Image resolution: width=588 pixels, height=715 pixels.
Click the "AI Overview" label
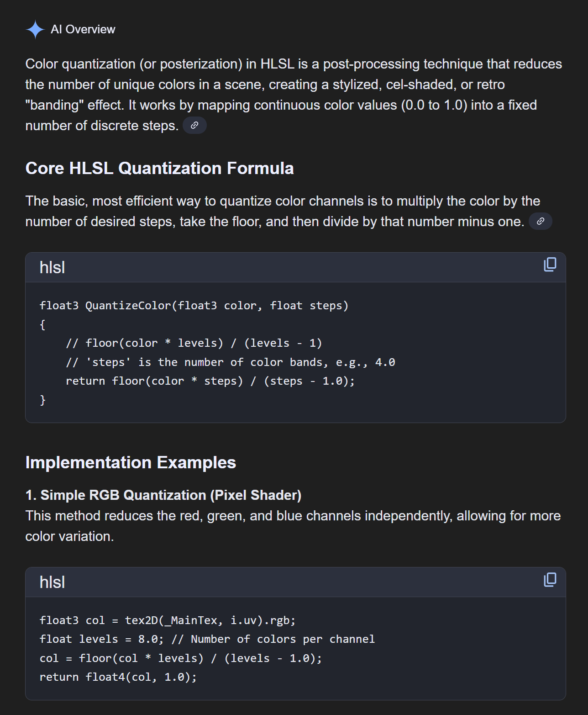(83, 30)
